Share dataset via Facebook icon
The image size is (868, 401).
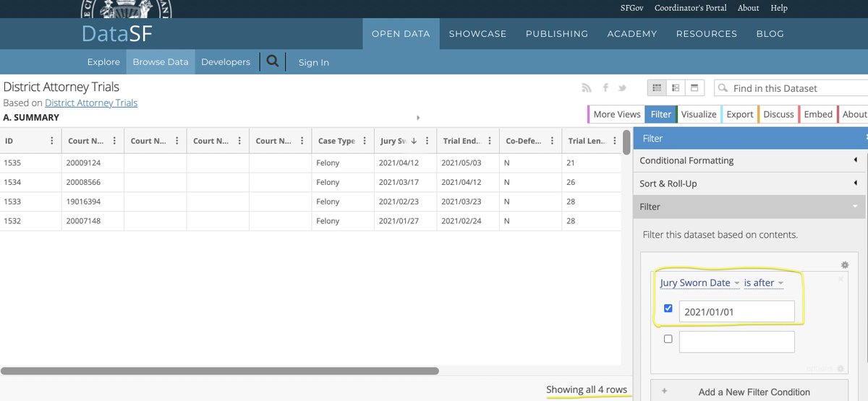[605, 88]
